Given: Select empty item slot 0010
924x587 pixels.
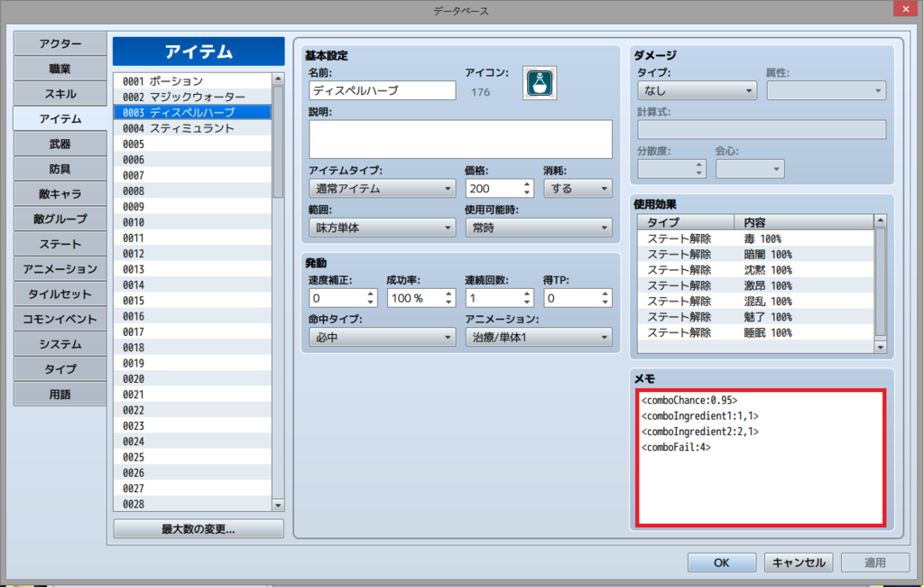Looking at the screenshot, I should click(192, 222).
